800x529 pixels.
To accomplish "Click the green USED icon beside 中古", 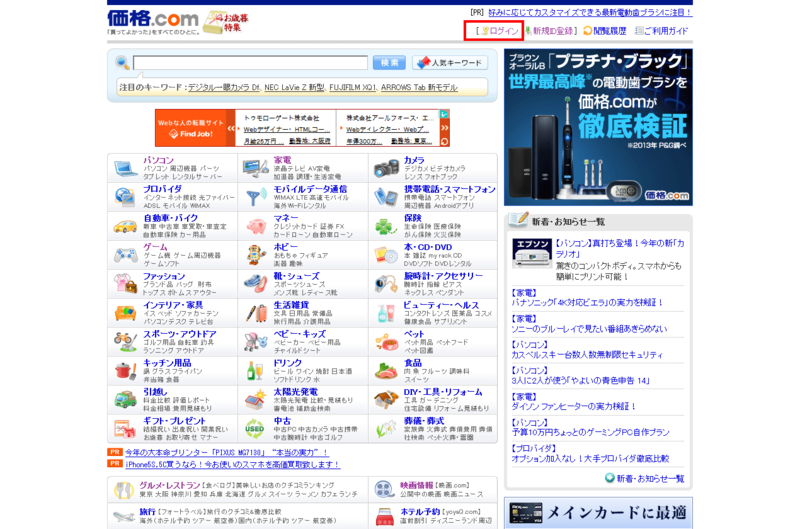I will pyautogui.click(x=255, y=429).
